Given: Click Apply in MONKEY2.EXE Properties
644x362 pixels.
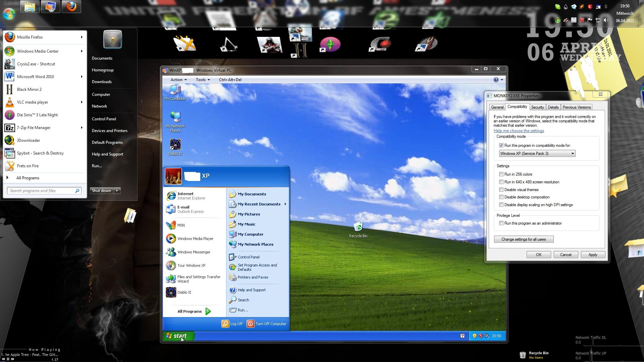Looking at the screenshot, I should coord(593,255).
